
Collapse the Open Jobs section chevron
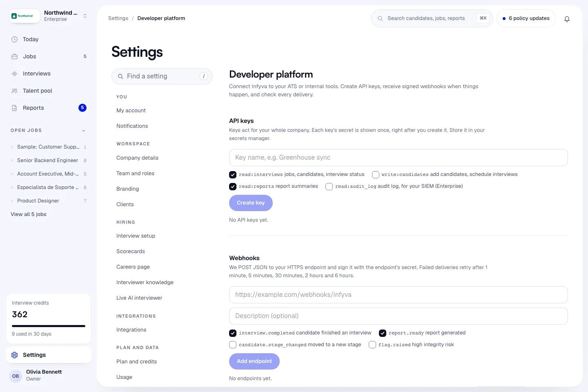point(84,131)
